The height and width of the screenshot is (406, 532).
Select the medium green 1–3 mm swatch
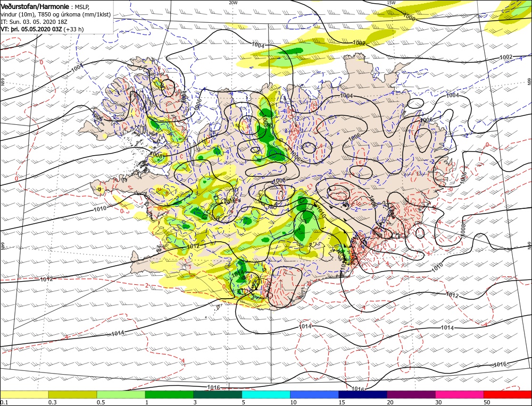coord(169,394)
